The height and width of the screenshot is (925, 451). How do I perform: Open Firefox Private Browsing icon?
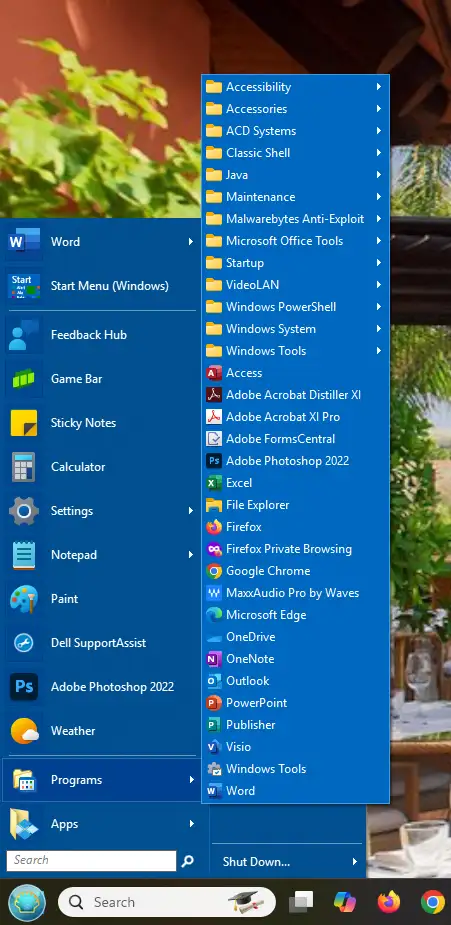coord(214,549)
